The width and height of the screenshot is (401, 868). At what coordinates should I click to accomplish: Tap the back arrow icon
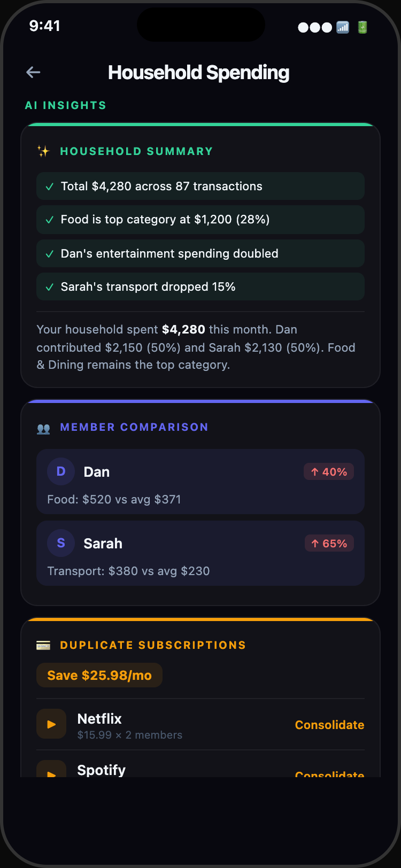coord(33,72)
